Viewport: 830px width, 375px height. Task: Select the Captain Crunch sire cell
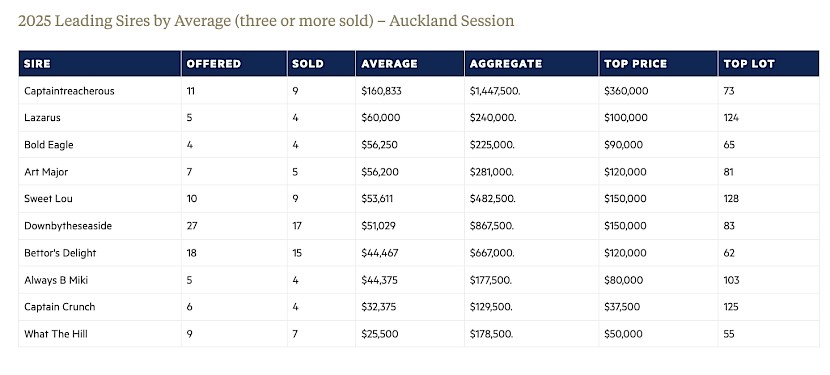(x=100, y=307)
